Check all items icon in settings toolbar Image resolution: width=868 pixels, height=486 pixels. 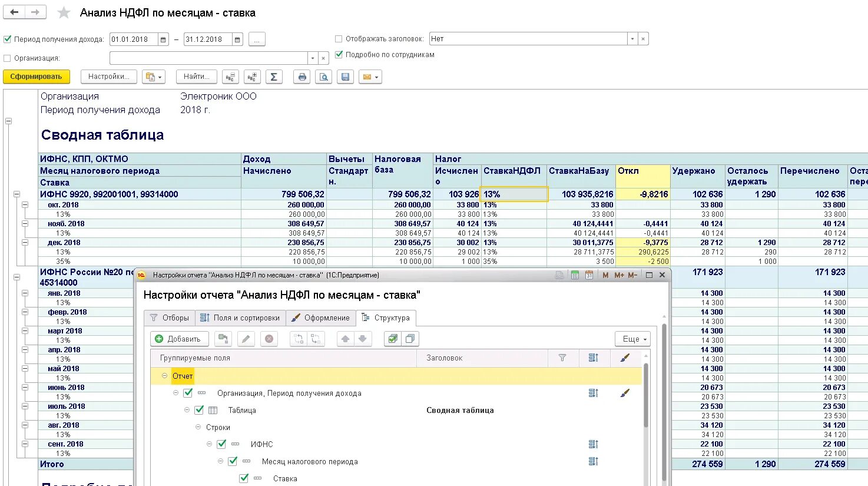392,339
